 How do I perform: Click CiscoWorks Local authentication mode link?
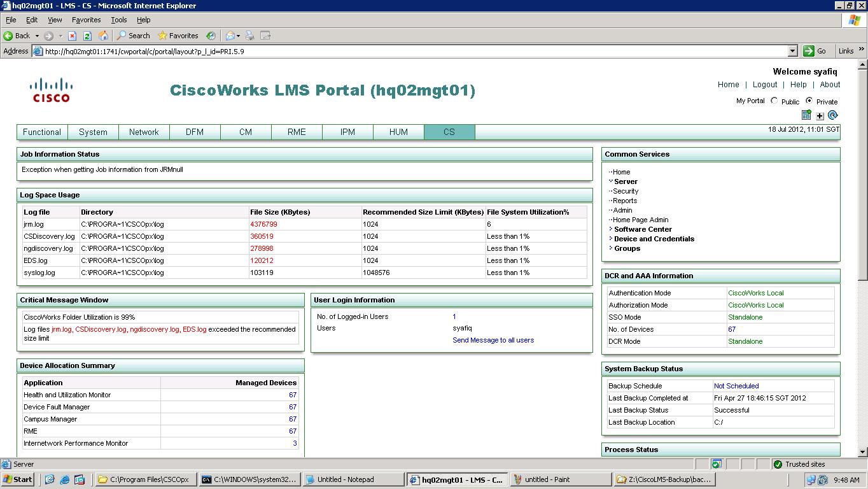[756, 293]
